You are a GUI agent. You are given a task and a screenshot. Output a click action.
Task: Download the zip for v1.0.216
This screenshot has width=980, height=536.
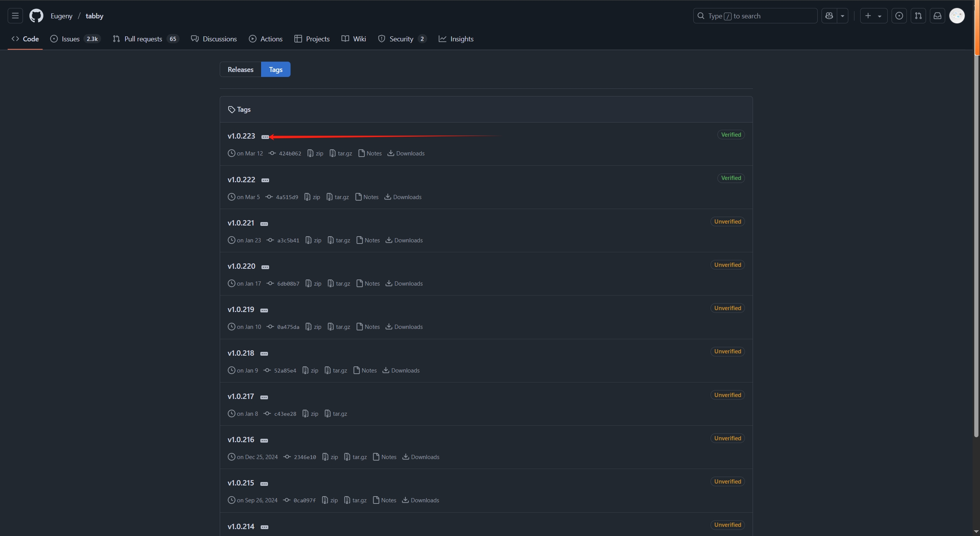coord(330,457)
